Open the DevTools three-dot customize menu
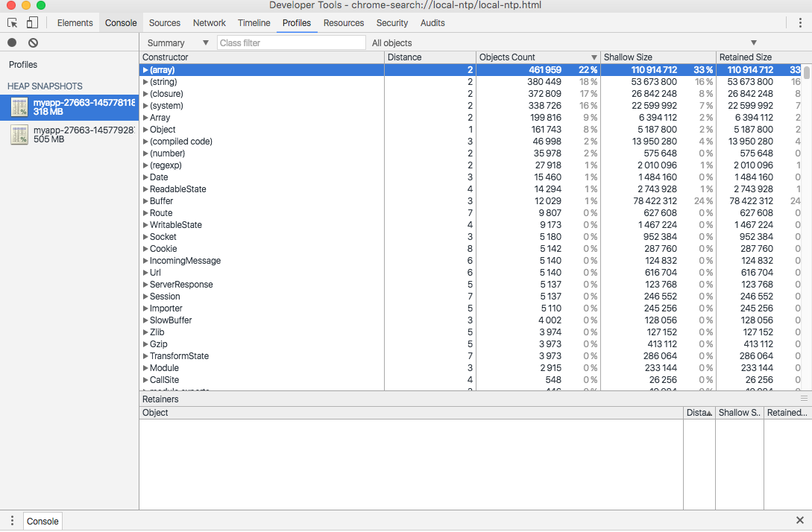812x532 pixels. (800, 23)
